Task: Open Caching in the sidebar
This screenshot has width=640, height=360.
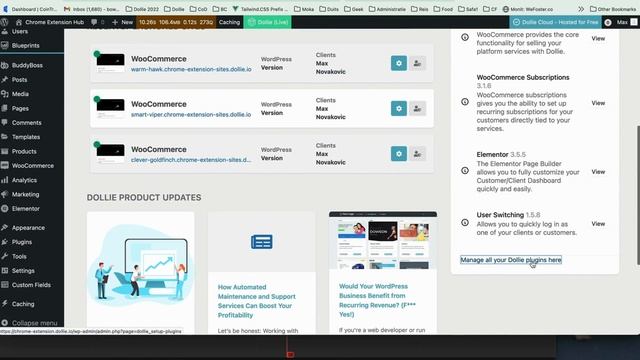Action: pos(23,304)
